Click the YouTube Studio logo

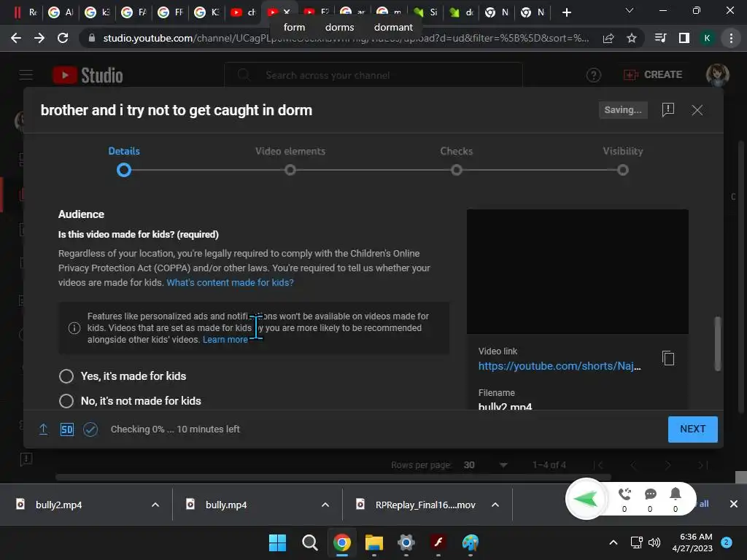point(88,75)
